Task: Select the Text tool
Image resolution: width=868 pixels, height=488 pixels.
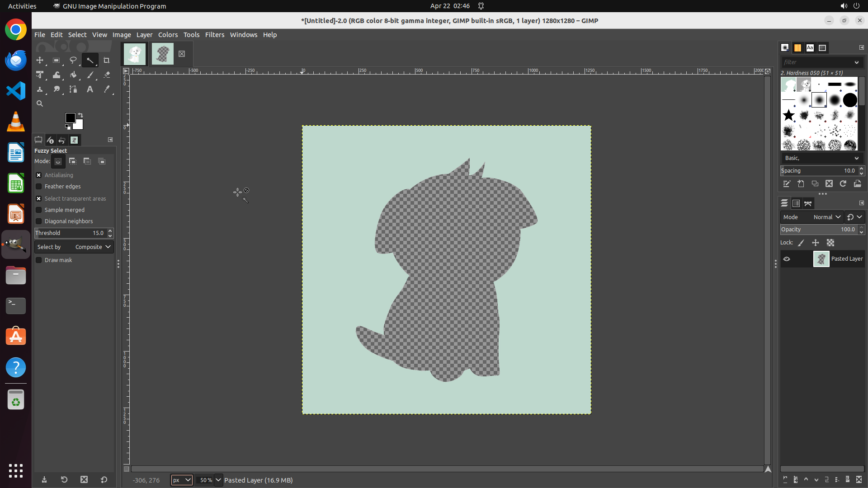Action: (x=90, y=89)
